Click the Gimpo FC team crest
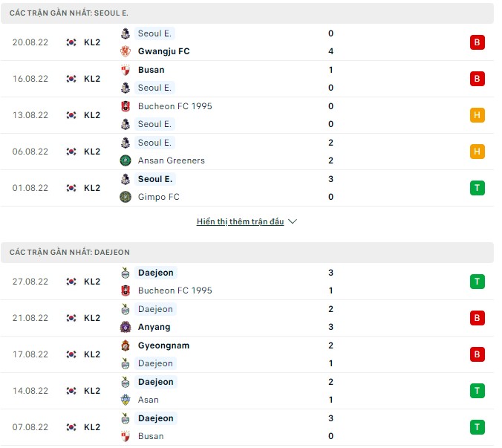Image resolution: width=502 pixels, height=448 pixels. pyautogui.click(x=125, y=197)
